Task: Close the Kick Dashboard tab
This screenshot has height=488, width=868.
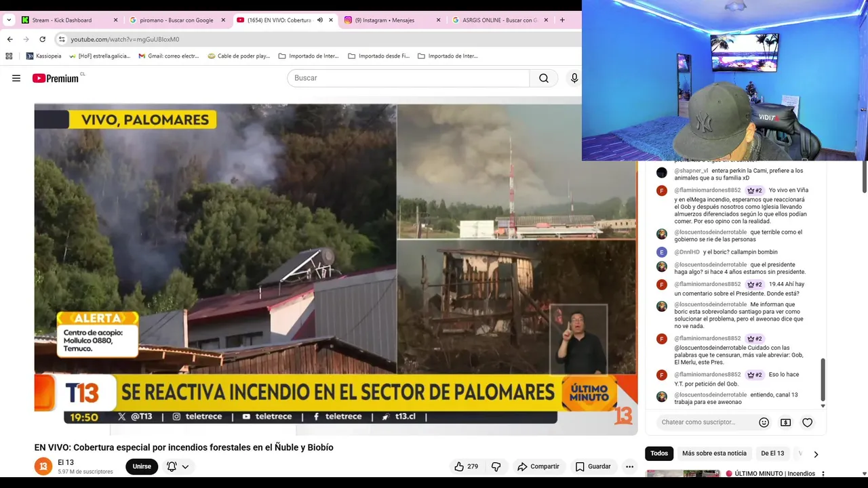Action: [115, 20]
